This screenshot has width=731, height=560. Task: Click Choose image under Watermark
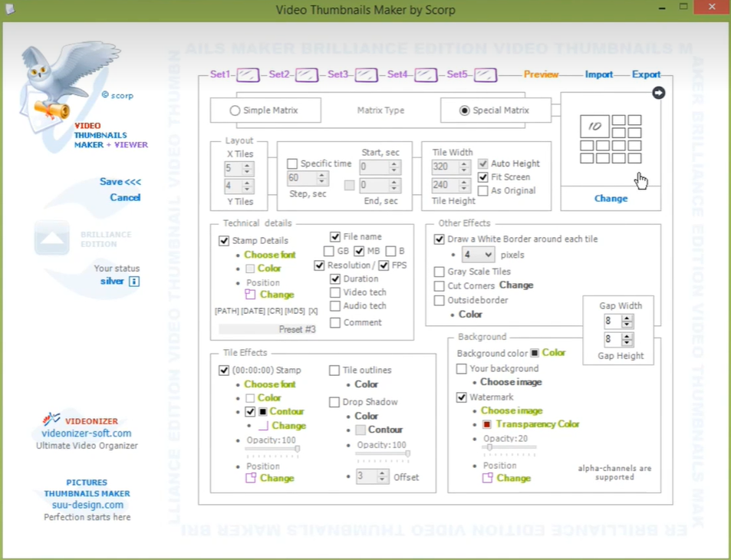point(512,410)
